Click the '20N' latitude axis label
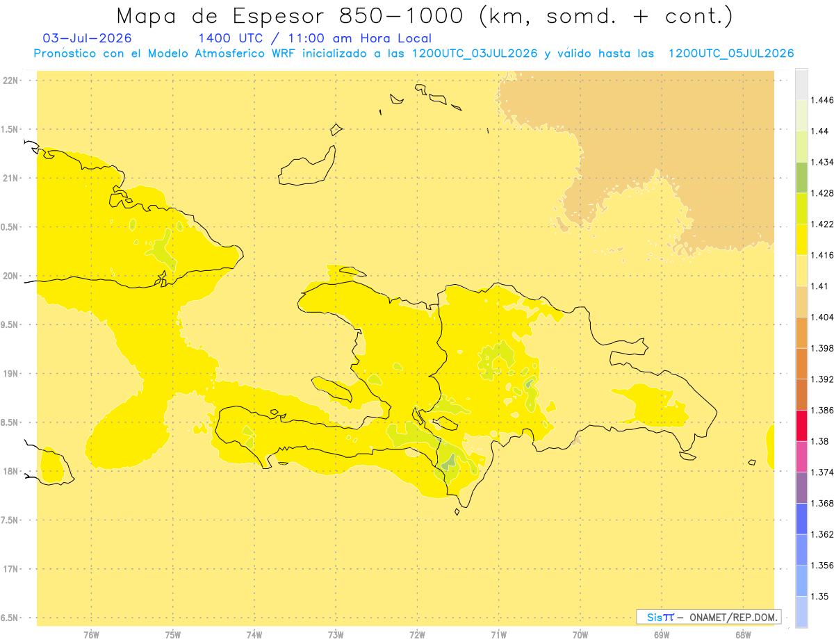 (x=10, y=276)
